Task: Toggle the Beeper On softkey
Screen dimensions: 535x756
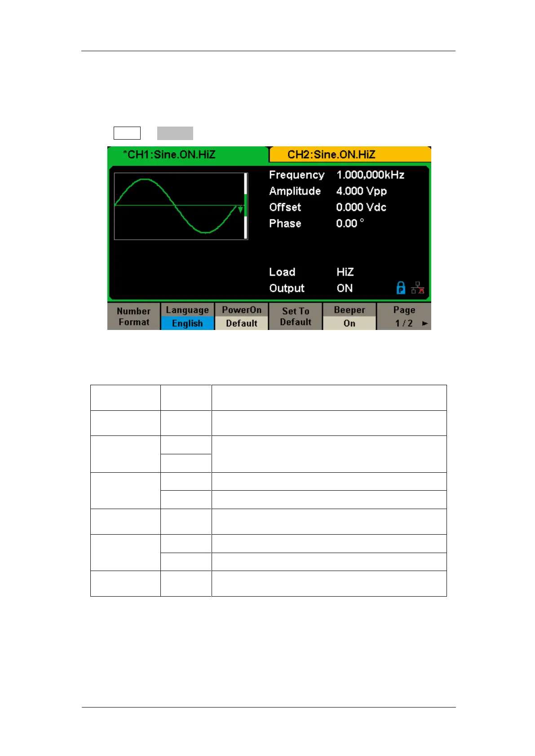Action: [x=349, y=316]
